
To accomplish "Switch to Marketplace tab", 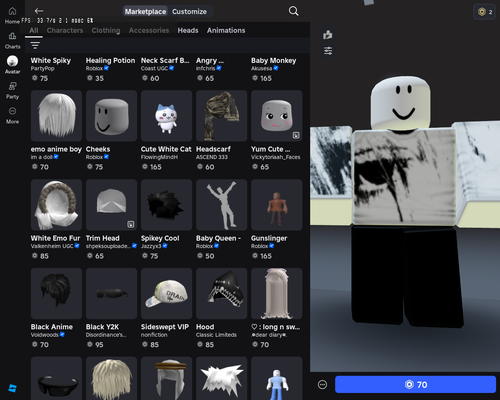I will pyautogui.click(x=145, y=11).
